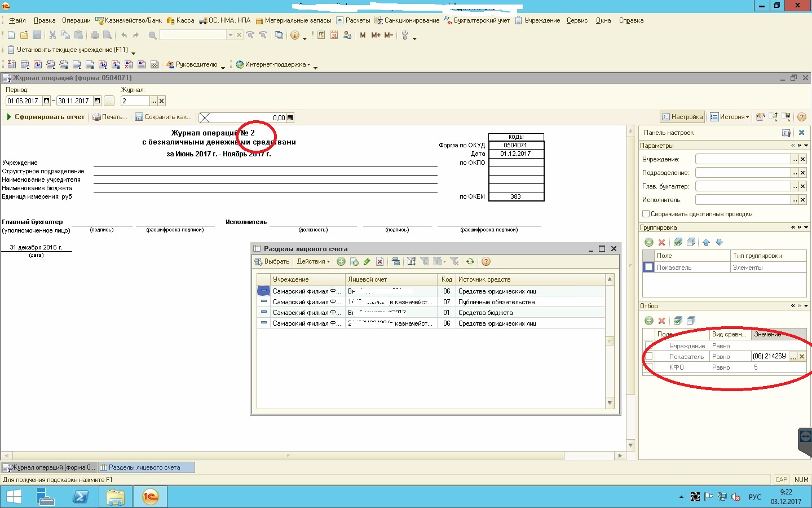Click the Выбрать button
812x508 pixels.
[272, 261]
